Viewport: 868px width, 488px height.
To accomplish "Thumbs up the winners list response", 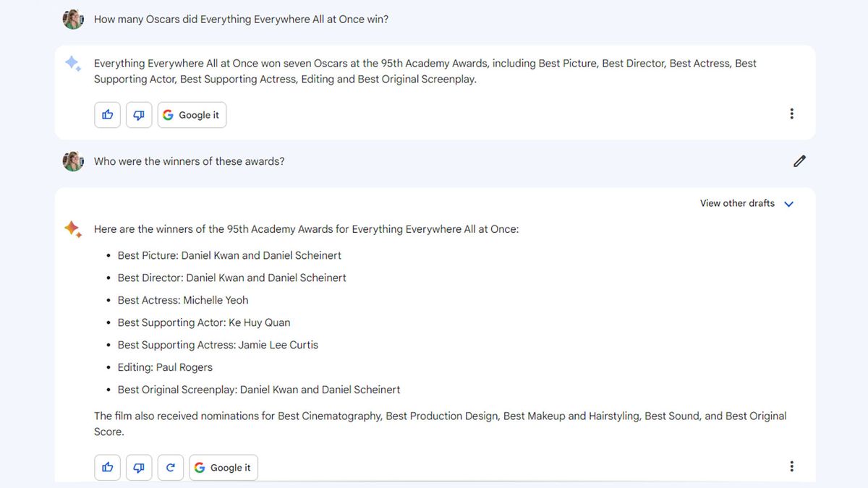I will 108,467.
